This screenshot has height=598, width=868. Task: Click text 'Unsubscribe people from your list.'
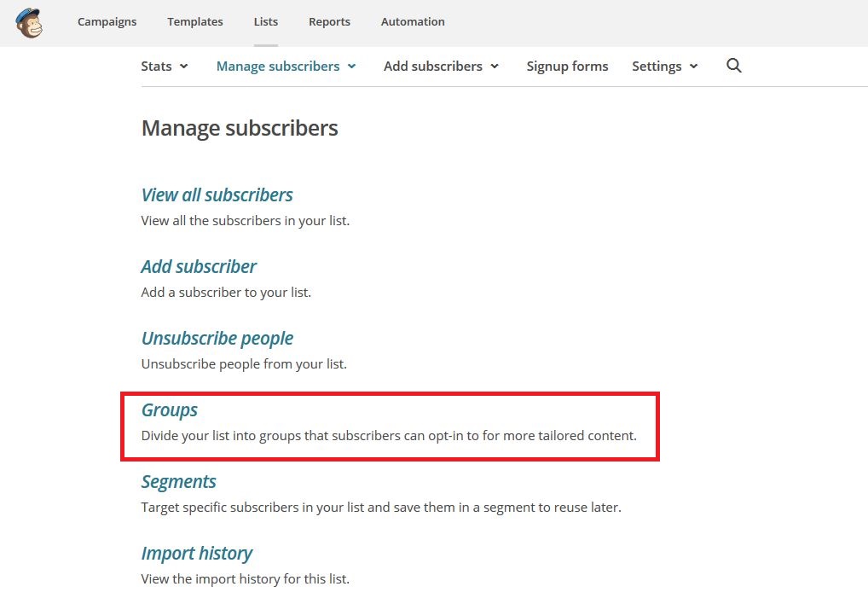(x=244, y=364)
